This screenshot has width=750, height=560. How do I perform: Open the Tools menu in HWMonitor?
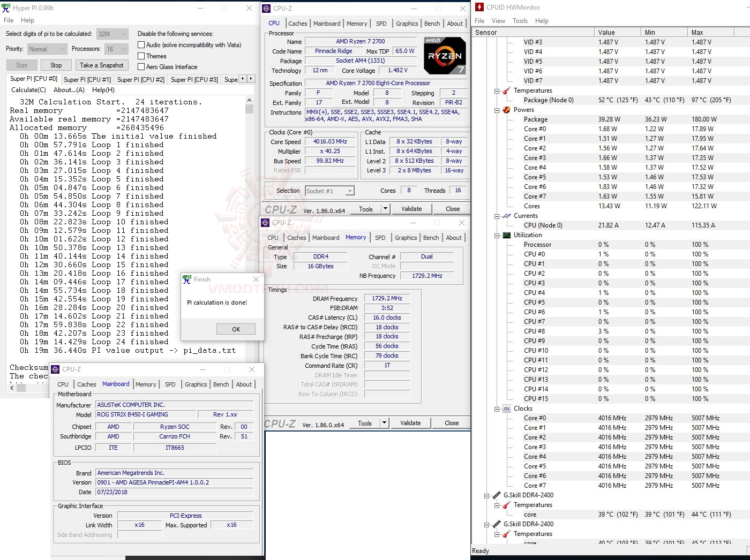click(520, 21)
